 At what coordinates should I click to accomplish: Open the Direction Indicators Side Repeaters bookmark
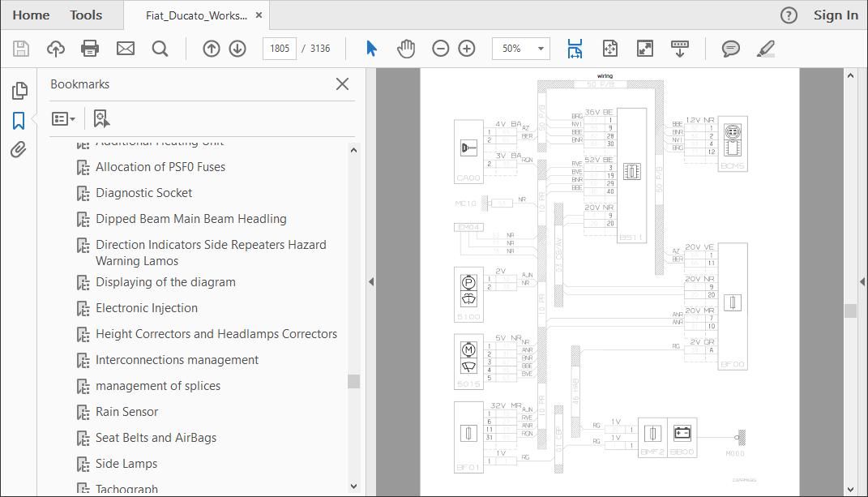click(x=211, y=253)
